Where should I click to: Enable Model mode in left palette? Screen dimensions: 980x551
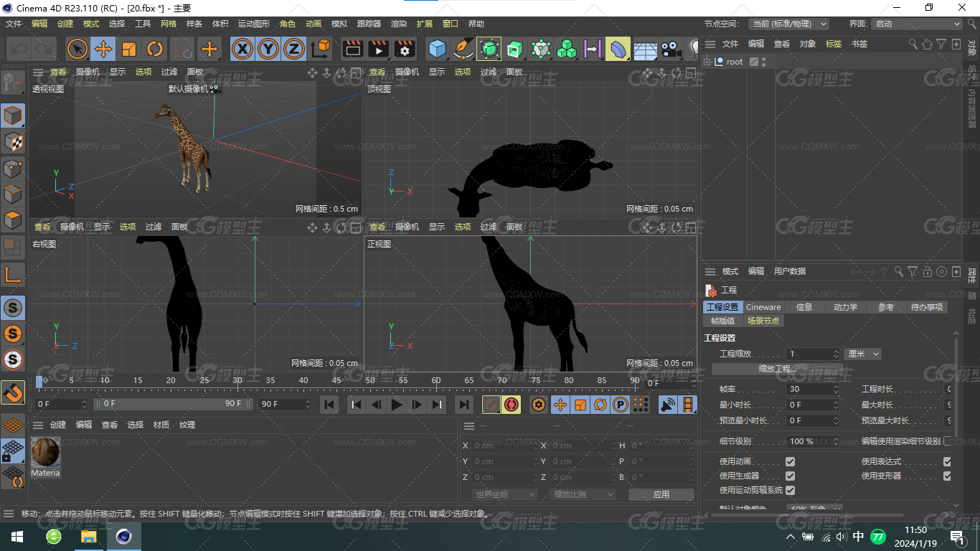click(13, 116)
